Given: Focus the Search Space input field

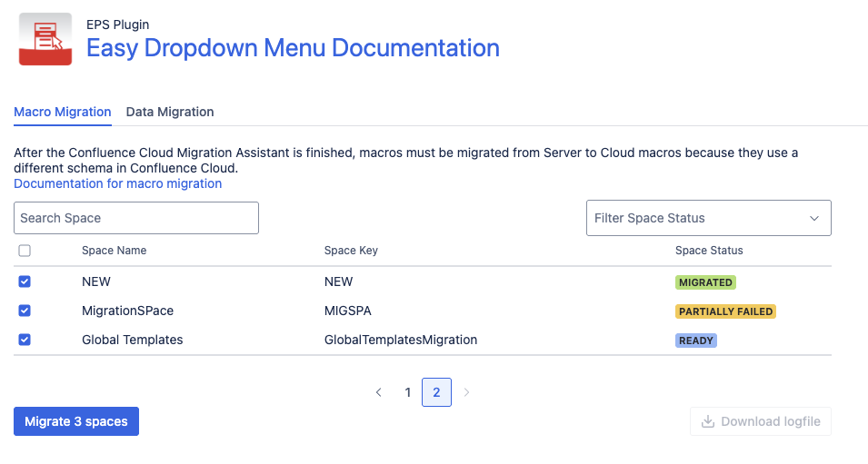Looking at the screenshot, I should click(136, 218).
